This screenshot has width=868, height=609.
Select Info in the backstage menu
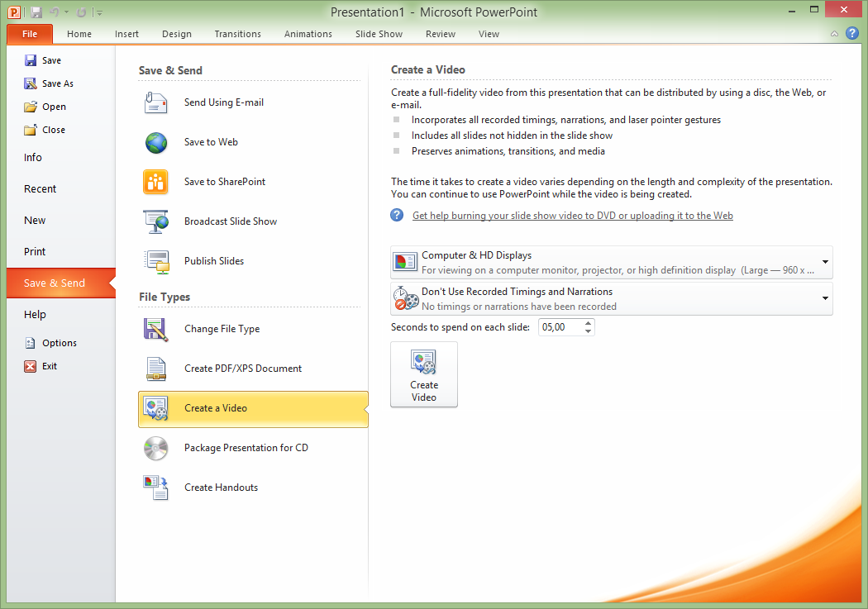point(33,158)
